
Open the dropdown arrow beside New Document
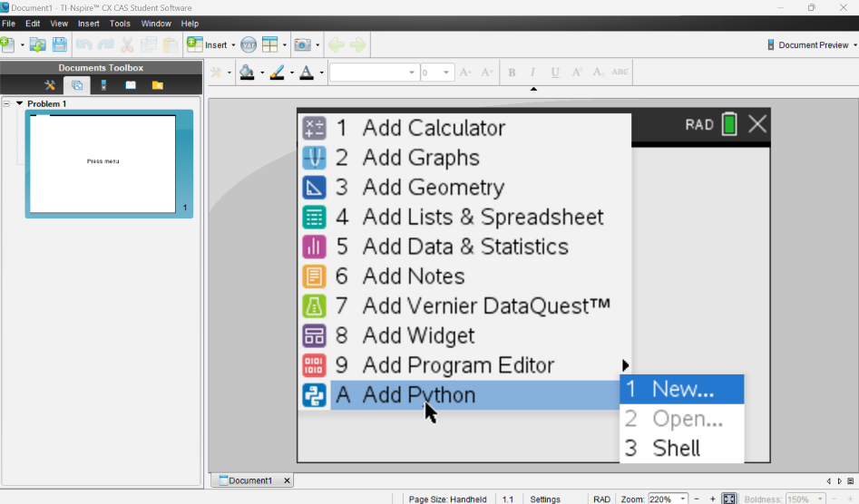point(22,45)
